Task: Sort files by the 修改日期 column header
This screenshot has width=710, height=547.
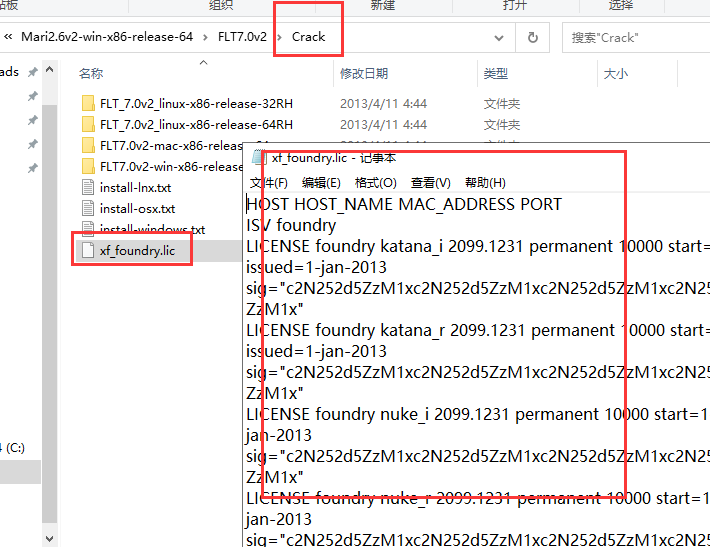Action: click(364, 74)
